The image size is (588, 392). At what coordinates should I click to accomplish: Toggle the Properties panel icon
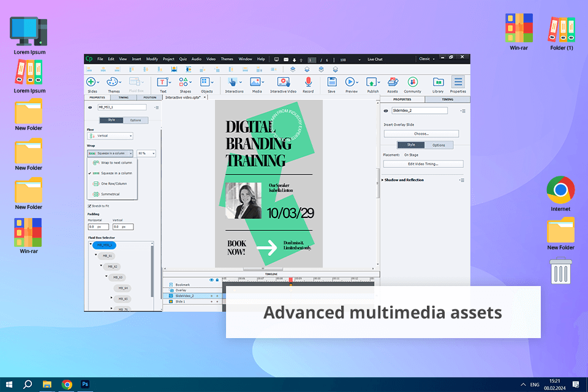click(x=458, y=82)
